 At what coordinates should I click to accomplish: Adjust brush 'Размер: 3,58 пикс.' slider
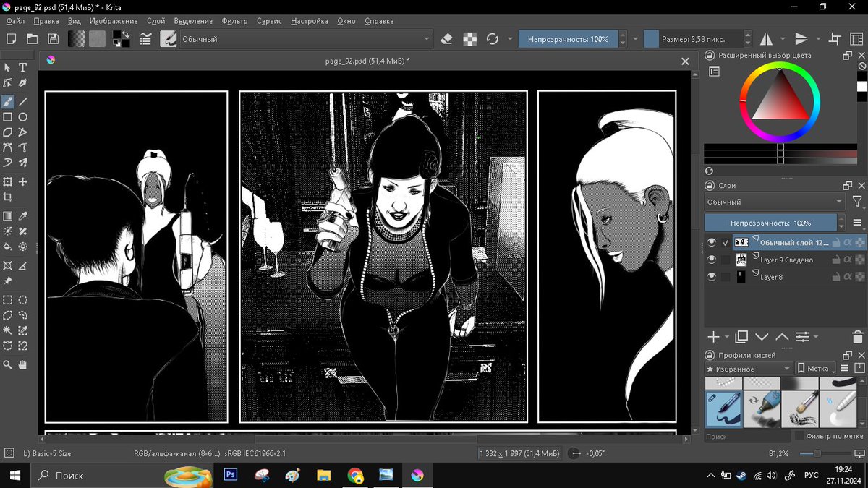[694, 39]
